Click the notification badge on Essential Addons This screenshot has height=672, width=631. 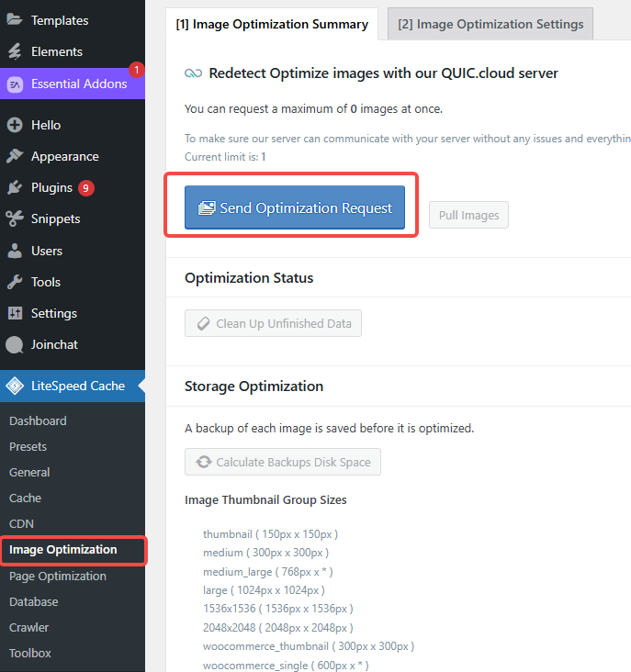[136, 70]
